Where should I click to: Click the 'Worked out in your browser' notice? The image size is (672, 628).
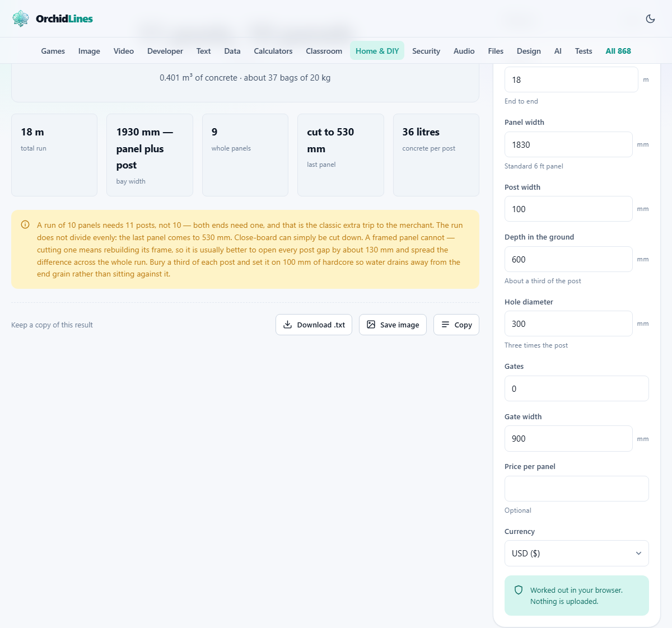click(x=576, y=596)
